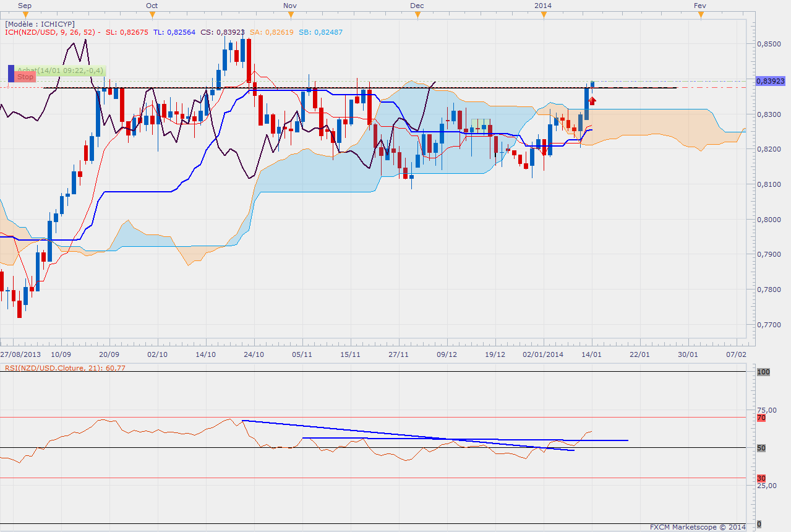The height and width of the screenshot is (532, 791).
Task: Select the black horizontal resistance line
Action: coord(361,88)
